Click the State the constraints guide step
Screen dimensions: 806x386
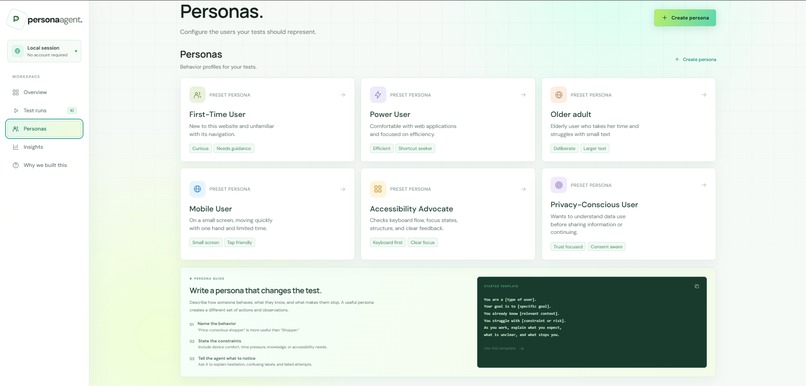coord(258,344)
